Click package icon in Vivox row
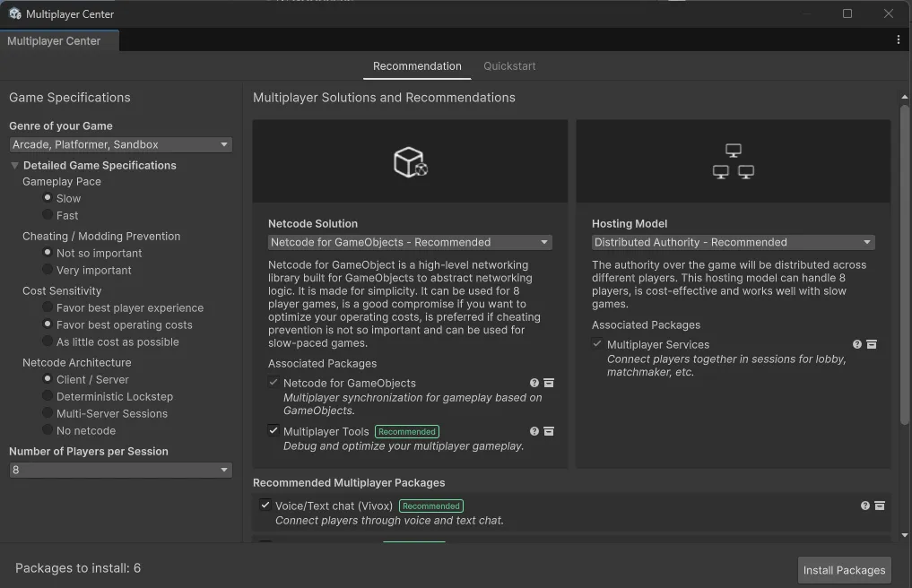 [x=880, y=506]
